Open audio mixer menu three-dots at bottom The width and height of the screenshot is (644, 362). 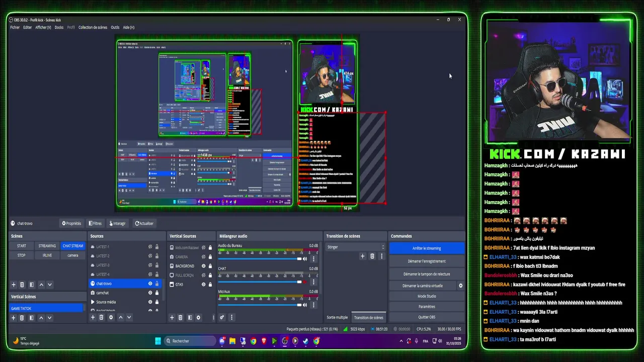click(x=231, y=317)
